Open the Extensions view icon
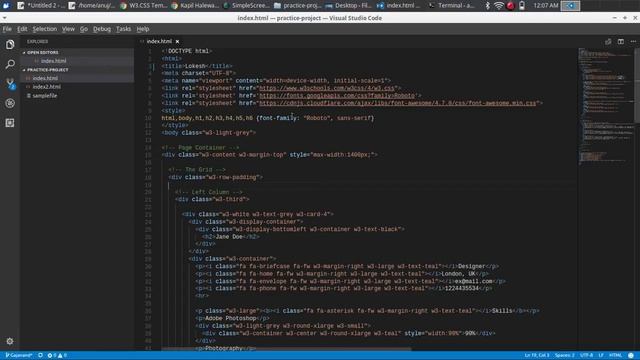 tap(10, 122)
